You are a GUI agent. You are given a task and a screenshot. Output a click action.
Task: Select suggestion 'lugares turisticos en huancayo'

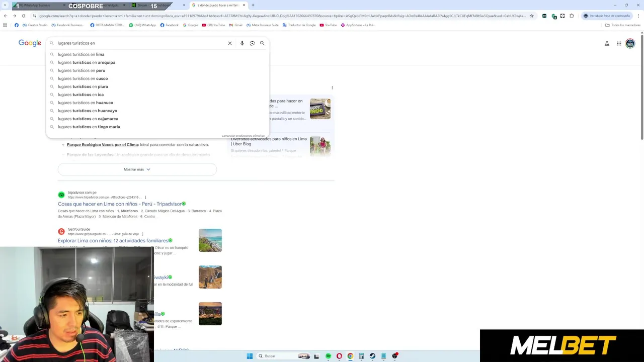pos(157,111)
